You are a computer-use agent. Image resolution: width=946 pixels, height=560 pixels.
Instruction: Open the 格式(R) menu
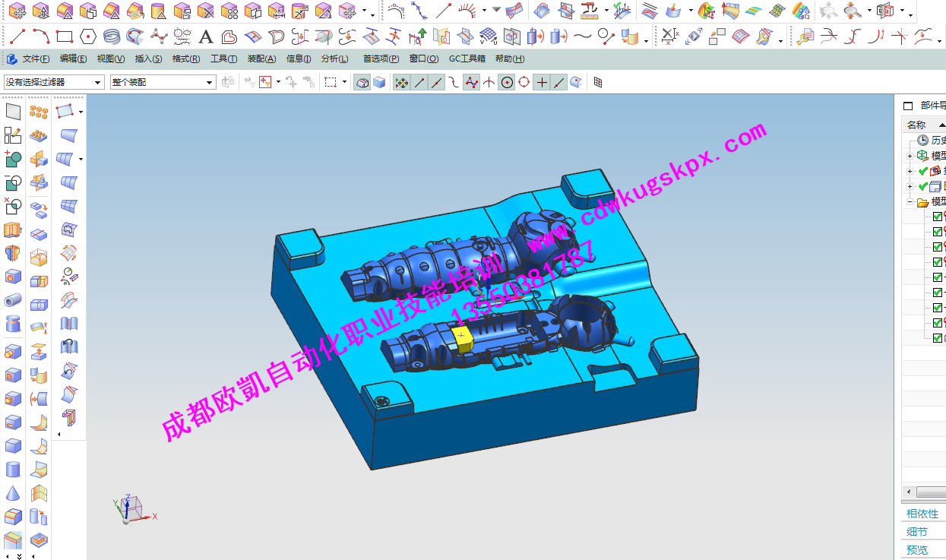click(x=186, y=59)
